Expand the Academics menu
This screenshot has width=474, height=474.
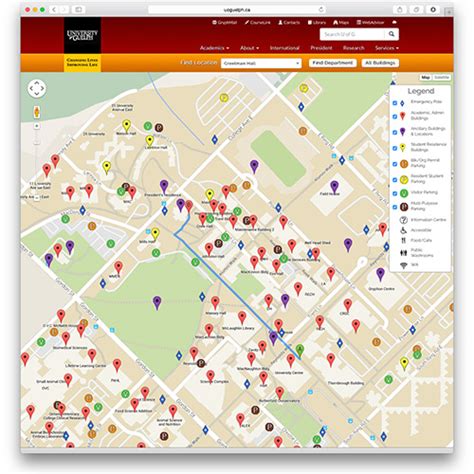click(x=214, y=48)
